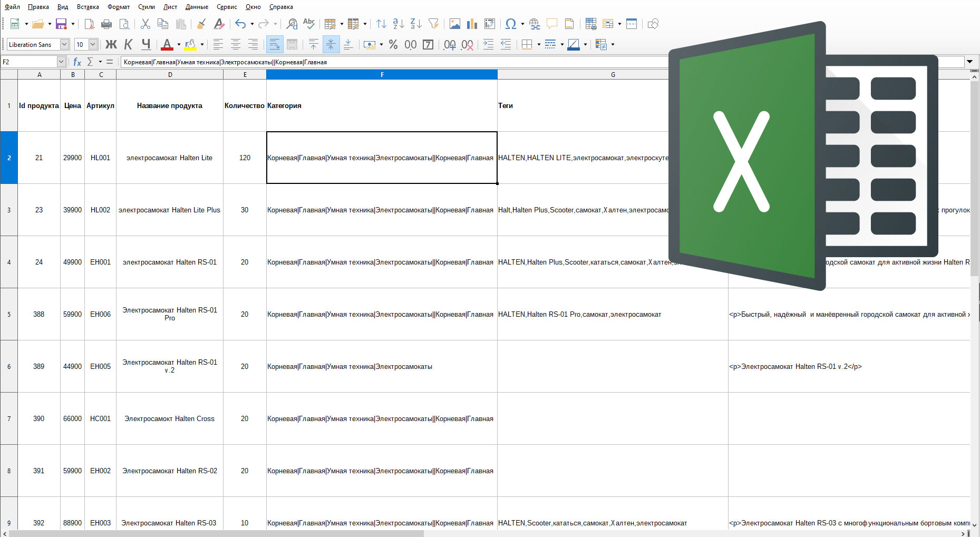
Task: Clear direct formatting
Action: pyautogui.click(x=219, y=24)
